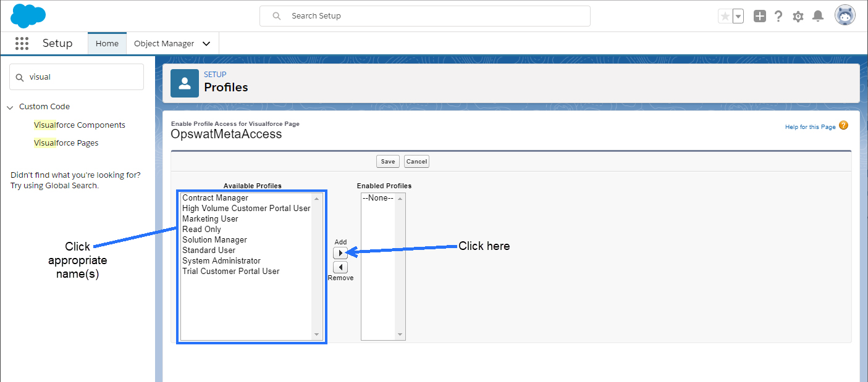Open the Help for this Page link

(x=811, y=127)
